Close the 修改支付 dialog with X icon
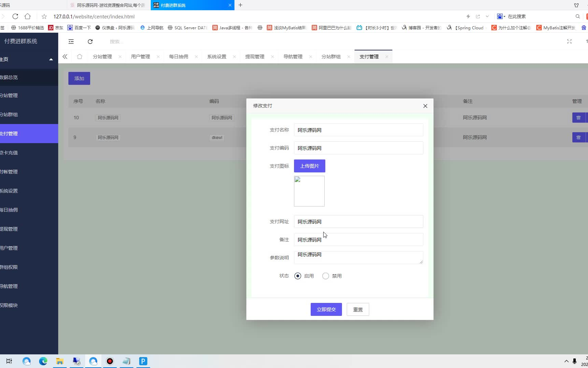 [x=425, y=106]
